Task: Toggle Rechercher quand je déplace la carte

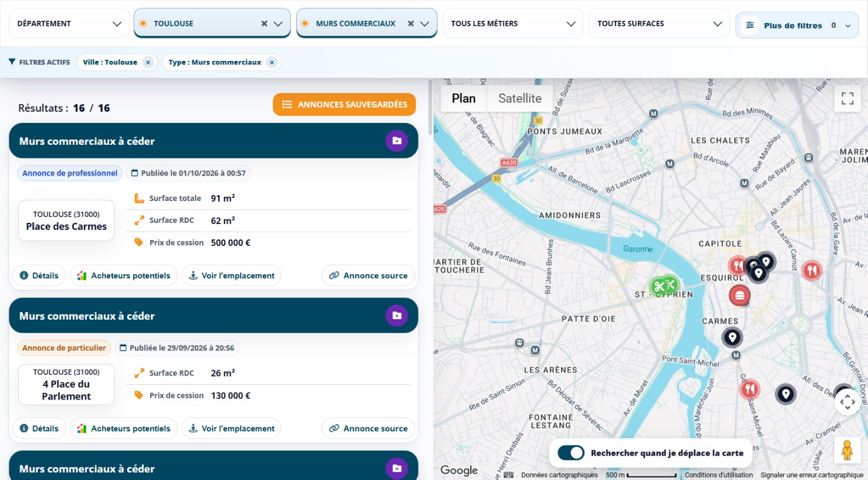Action: 571,453
